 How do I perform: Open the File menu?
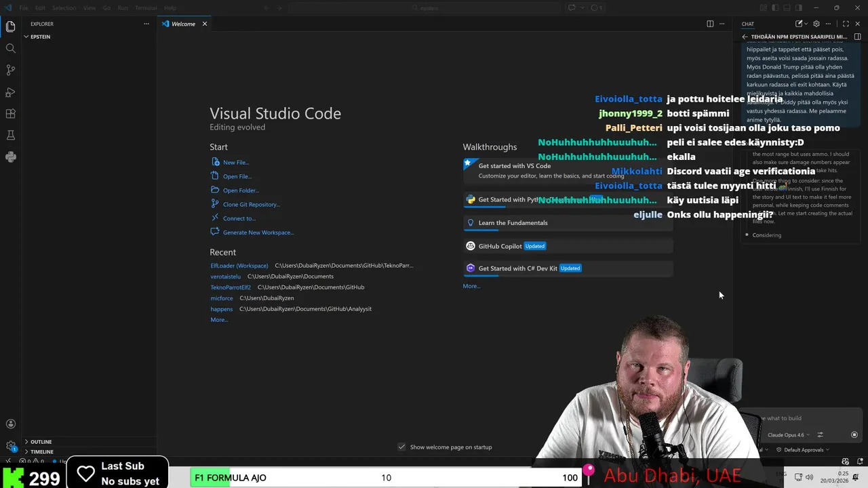tap(24, 7)
